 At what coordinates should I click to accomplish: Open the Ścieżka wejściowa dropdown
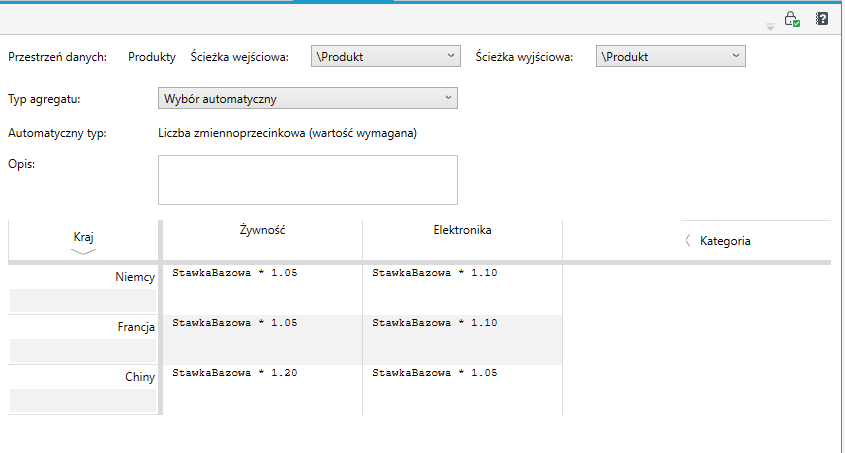386,56
